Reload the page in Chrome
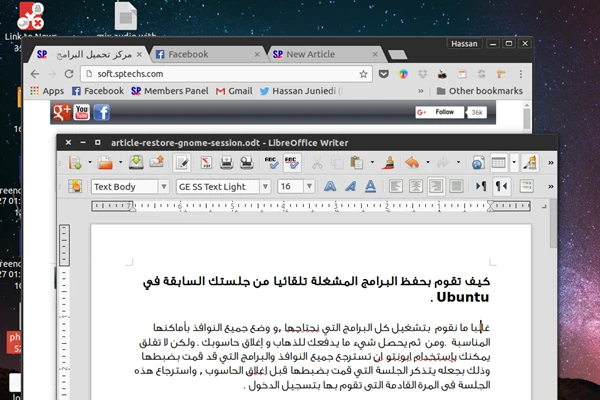The image size is (600, 400). coord(69,74)
